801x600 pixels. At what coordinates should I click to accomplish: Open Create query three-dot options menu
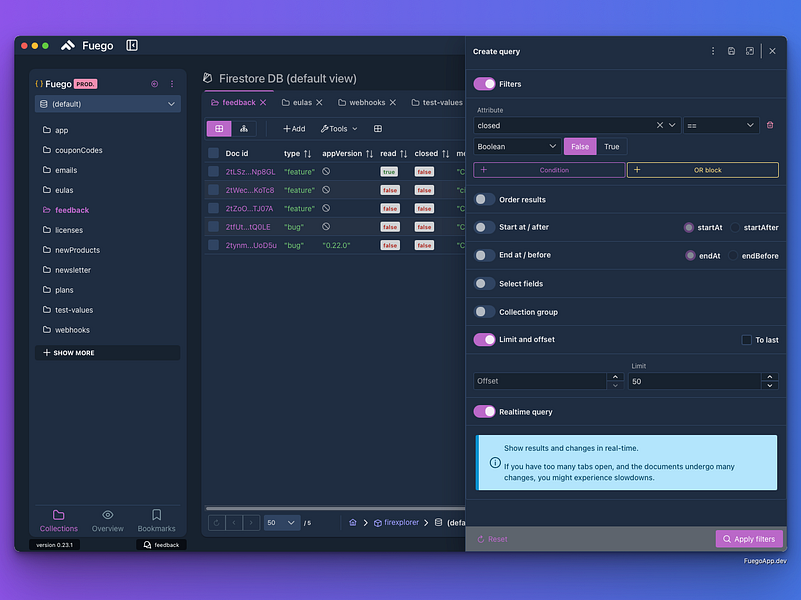pos(713,51)
